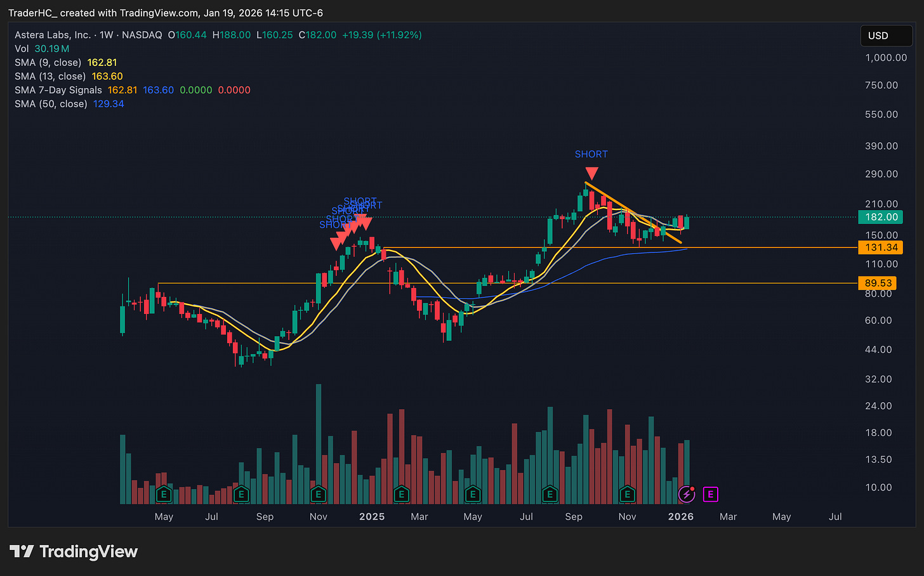Screen dimensions: 924x576
Task: Click the 290.00 level on price axis
Action: pos(881,174)
